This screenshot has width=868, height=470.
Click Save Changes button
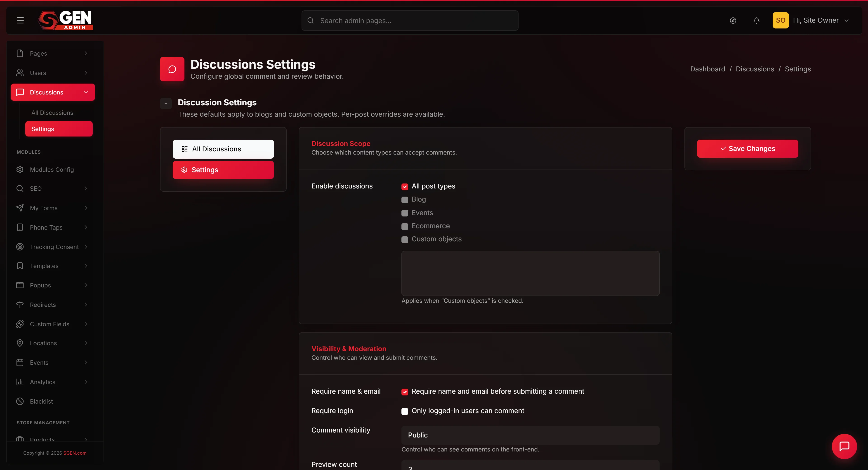[747, 149]
